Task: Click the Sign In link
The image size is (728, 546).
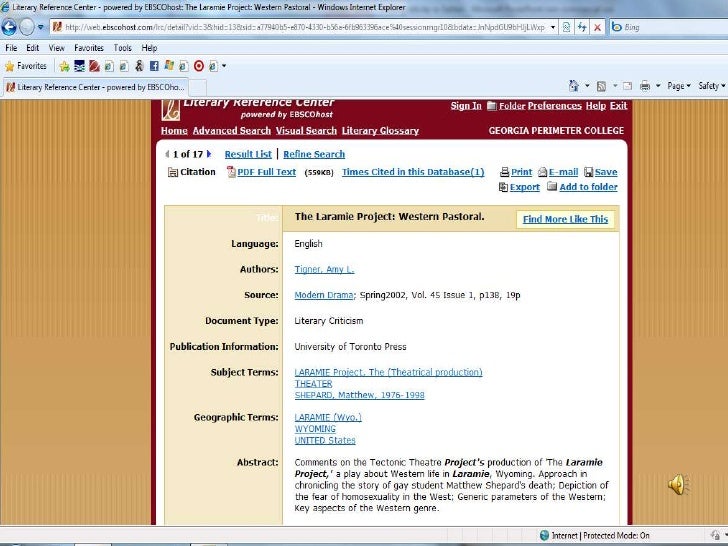Action: tap(466, 106)
